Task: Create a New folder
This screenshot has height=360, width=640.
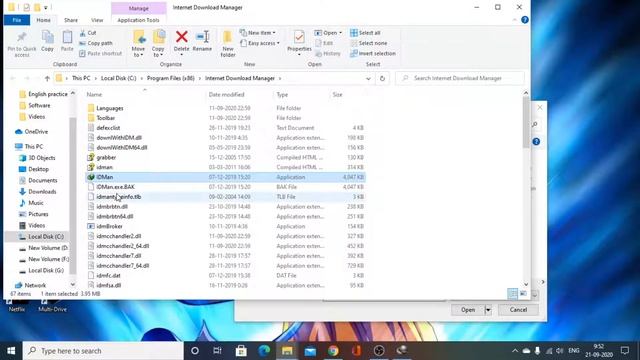Action: (228, 44)
